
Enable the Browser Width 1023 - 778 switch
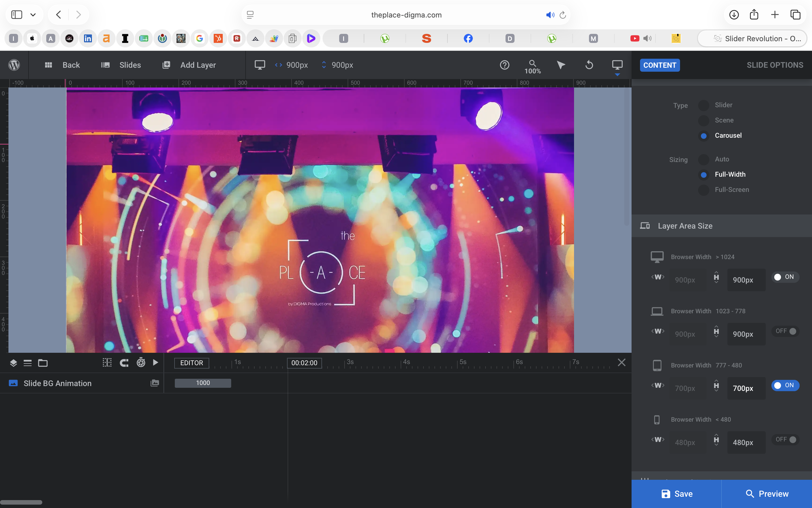point(785,331)
